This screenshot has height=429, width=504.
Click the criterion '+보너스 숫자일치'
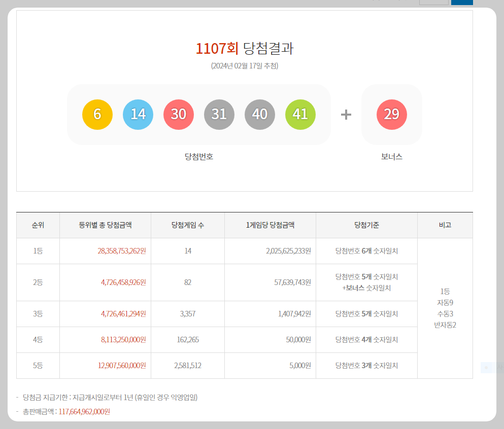pyautogui.click(x=367, y=288)
